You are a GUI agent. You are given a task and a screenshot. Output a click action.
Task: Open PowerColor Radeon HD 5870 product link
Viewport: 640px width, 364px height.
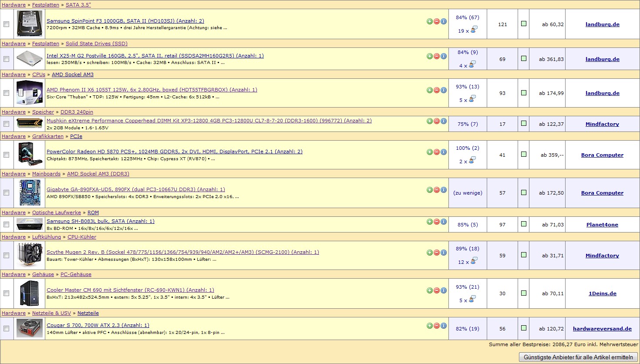point(175,152)
